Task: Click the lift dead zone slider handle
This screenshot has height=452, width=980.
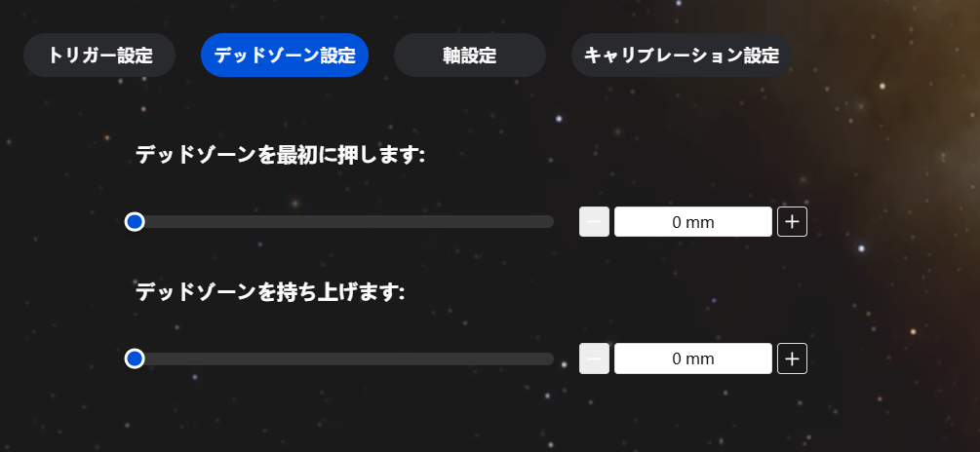Action: point(135,358)
